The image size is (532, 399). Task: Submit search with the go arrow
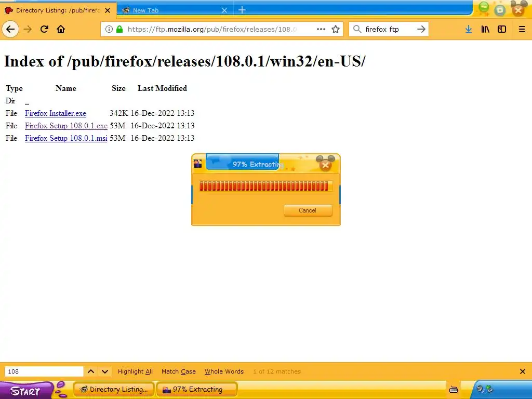pyautogui.click(x=421, y=29)
